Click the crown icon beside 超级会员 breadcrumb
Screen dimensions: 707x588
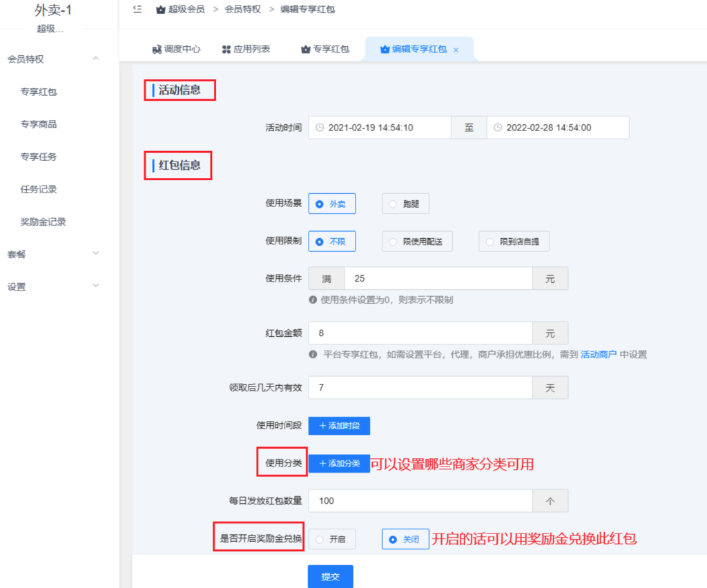[161, 10]
